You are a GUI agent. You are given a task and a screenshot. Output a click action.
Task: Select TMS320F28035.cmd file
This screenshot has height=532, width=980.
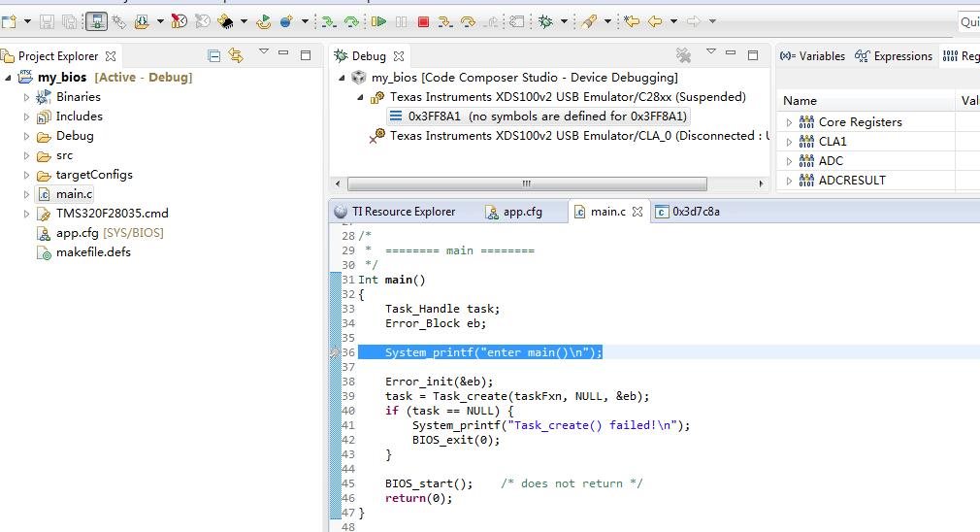103,214
